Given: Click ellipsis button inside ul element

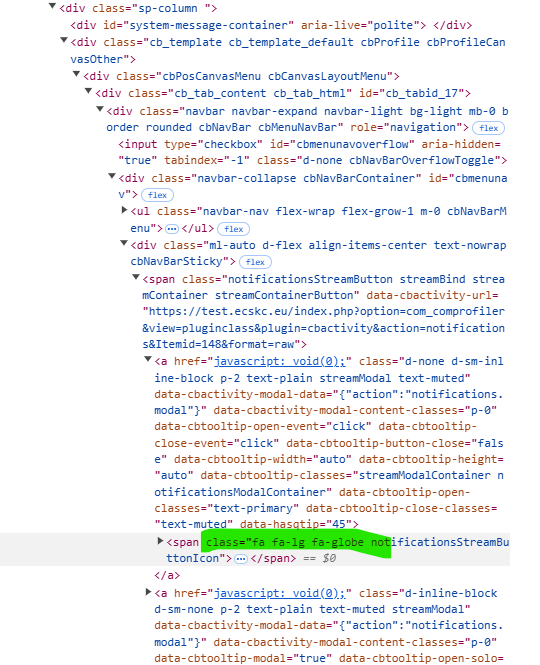Looking at the screenshot, I should click(x=172, y=229).
